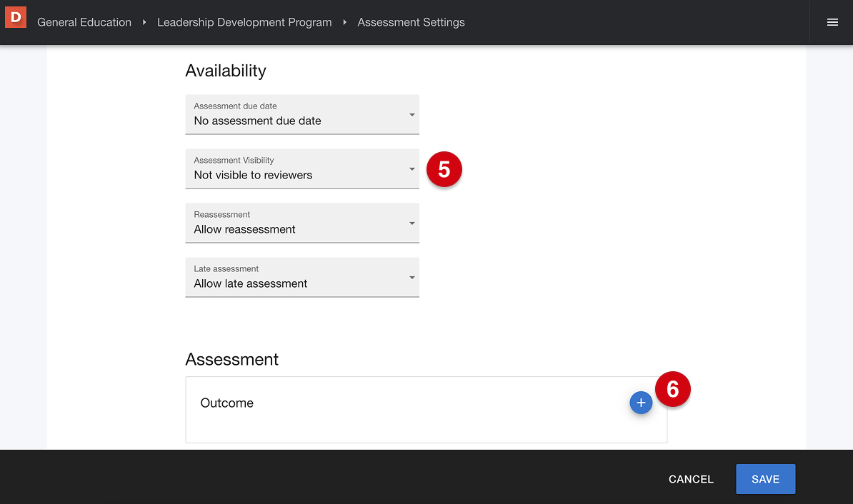Image resolution: width=853 pixels, height=504 pixels.
Task: Open the Reassessment dropdown
Action: point(302,223)
